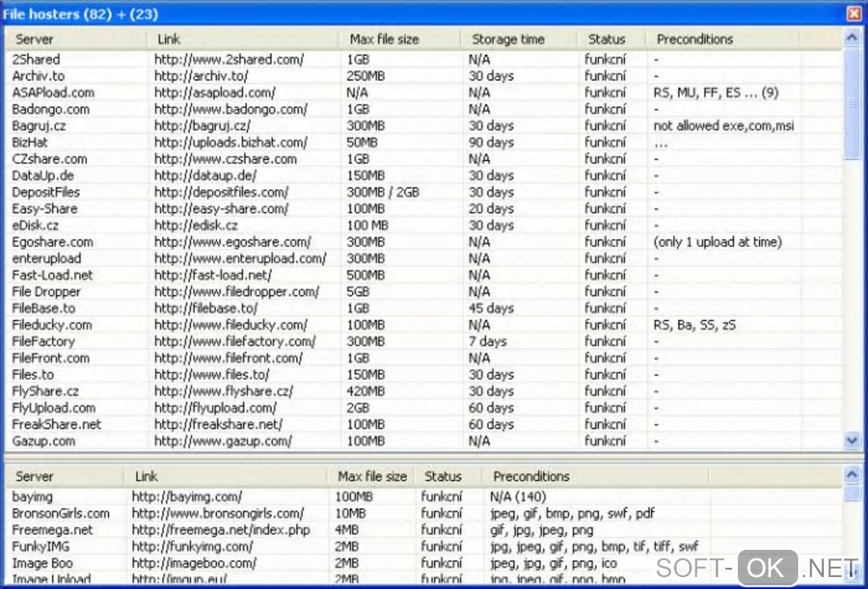The image size is (868, 589).
Task: Select the BizHat server row
Action: [425, 142]
